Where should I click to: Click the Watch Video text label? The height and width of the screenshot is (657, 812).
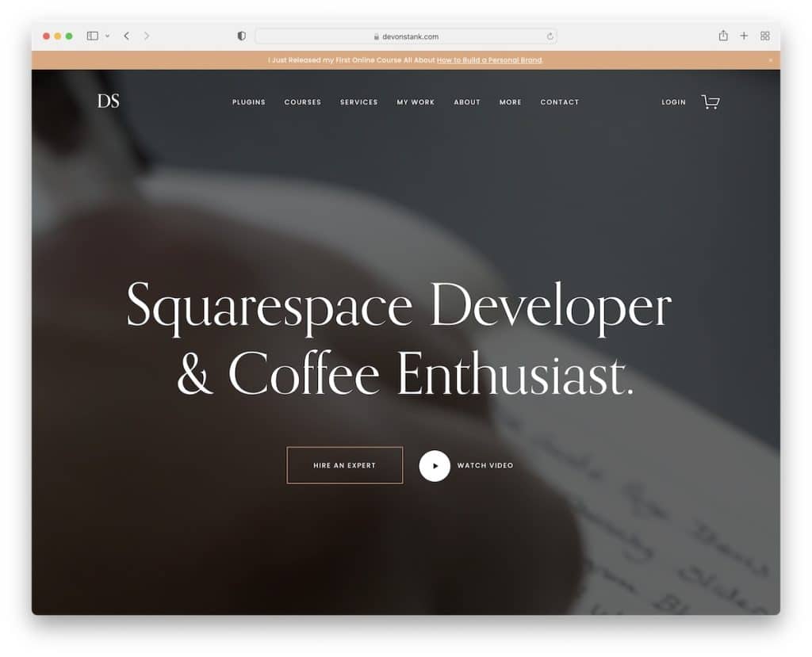point(485,465)
